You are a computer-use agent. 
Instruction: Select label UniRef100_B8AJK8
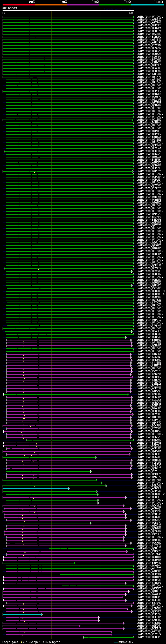pyautogui.click(x=149, y=68)
